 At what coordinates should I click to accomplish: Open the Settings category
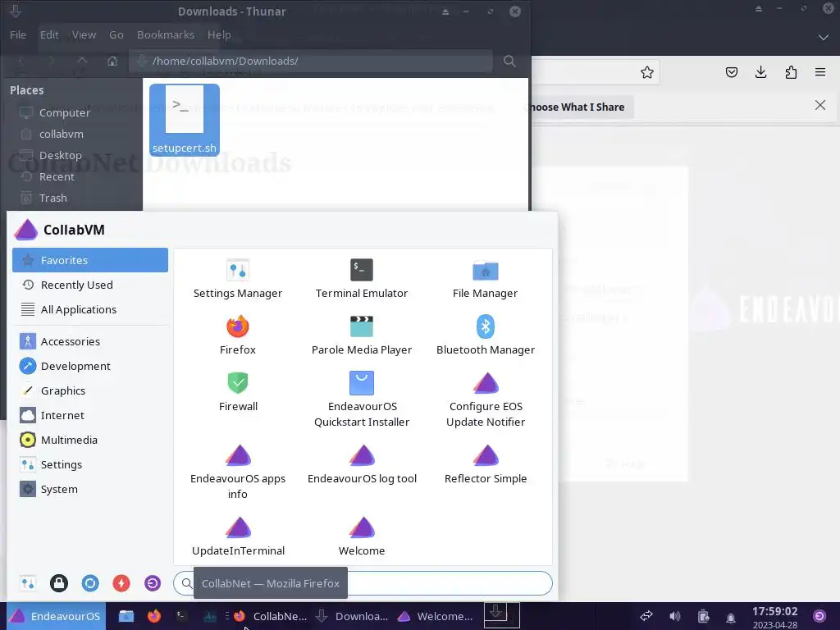pyautogui.click(x=90, y=464)
